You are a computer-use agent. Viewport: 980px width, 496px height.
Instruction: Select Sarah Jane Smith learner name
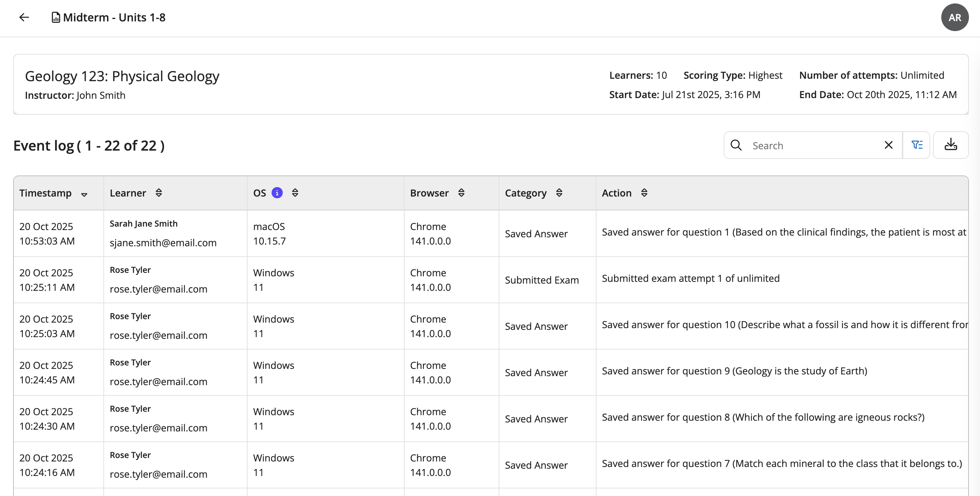click(x=144, y=224)
